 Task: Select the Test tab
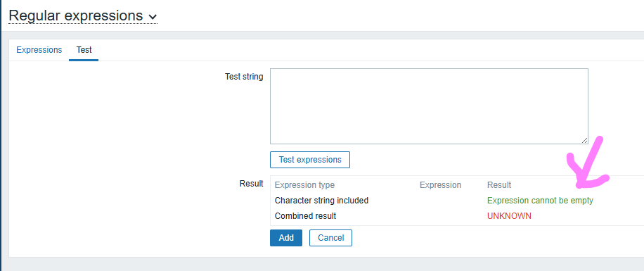84,50
